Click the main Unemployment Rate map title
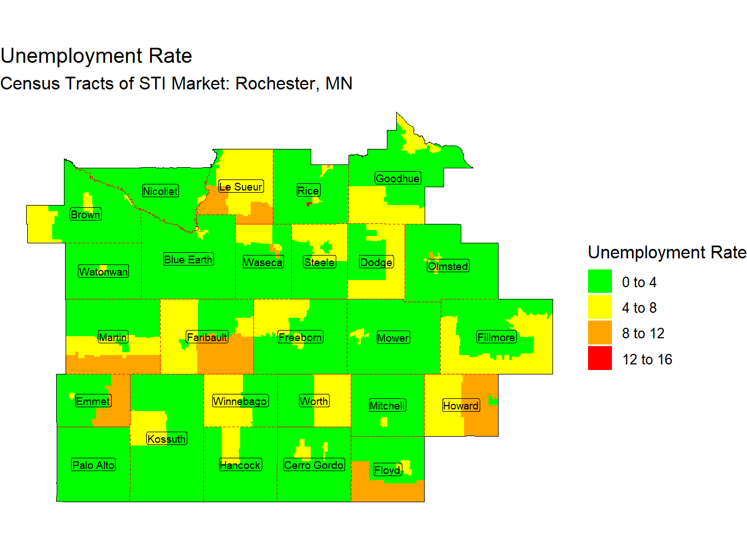 pos(96,56)
